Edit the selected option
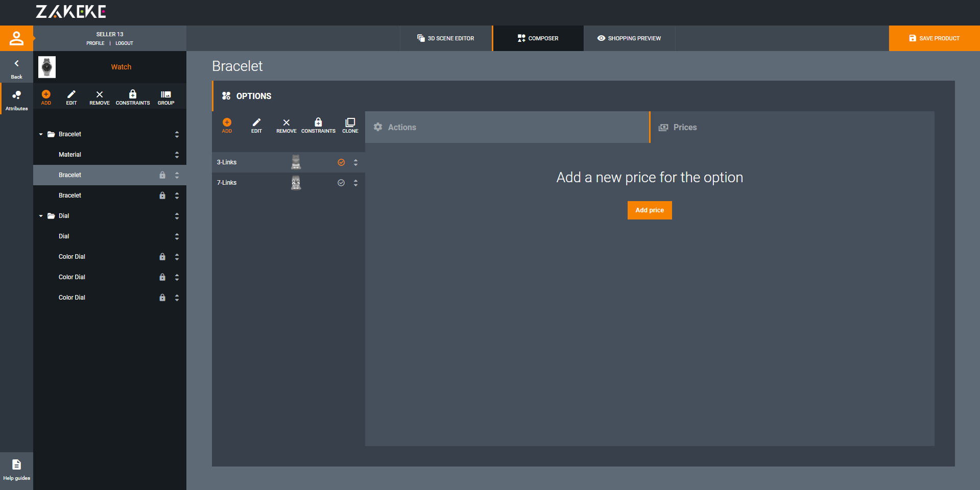This screenshot has width=980, height=490. [x=256, y=125]
